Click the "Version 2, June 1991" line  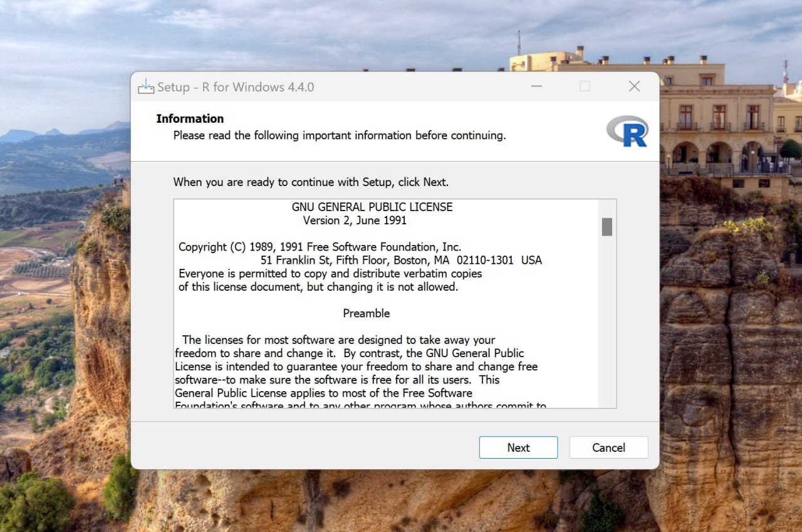(x=355, y=221)
